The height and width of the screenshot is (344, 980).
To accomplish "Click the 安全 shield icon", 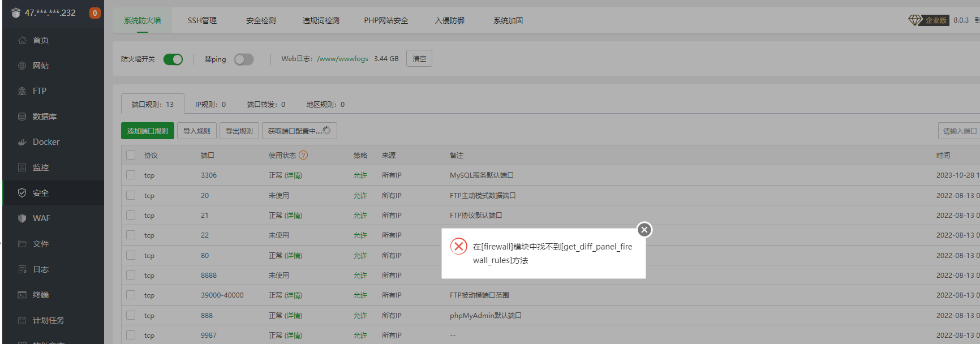I will (22, 193).
